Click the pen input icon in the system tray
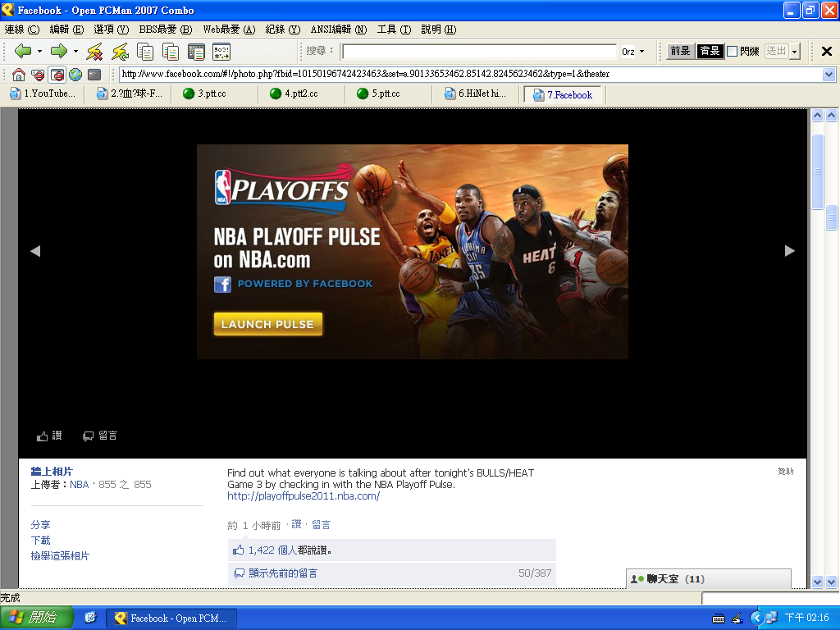The height and width of the screenshot is (630, 840). click(x=737, y=619)
